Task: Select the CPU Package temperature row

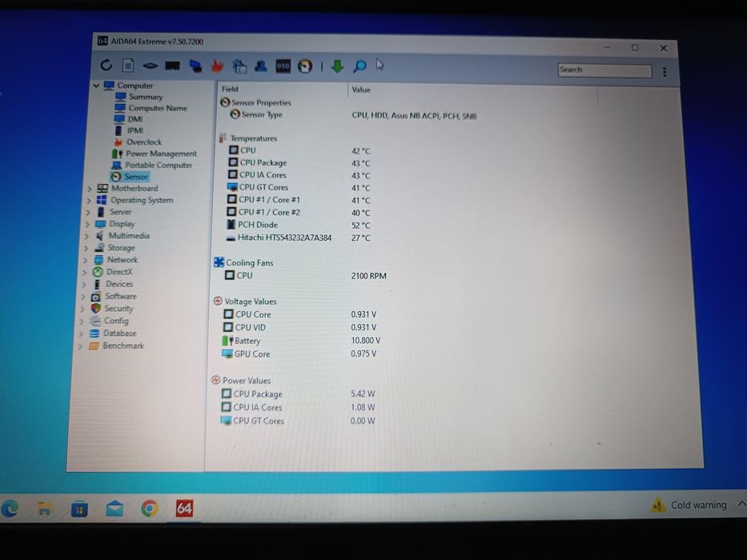Action: 299,163
